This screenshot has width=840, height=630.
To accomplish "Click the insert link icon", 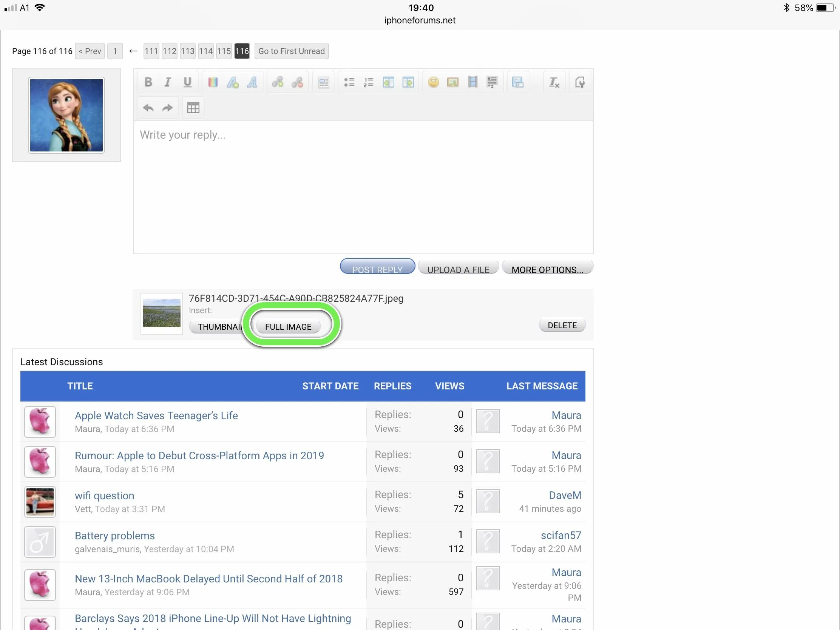I will (x=277, y=82).
